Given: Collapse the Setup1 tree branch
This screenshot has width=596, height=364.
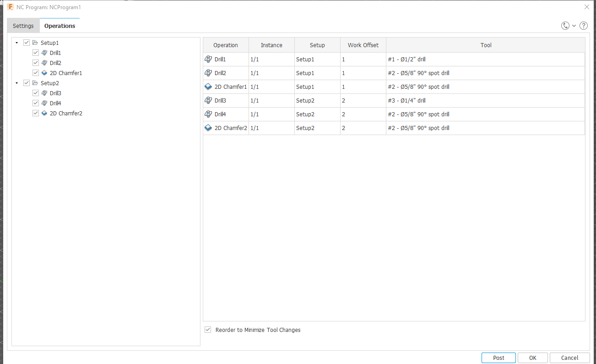Looking at the screenshot, I should click(x=16, y=43).
